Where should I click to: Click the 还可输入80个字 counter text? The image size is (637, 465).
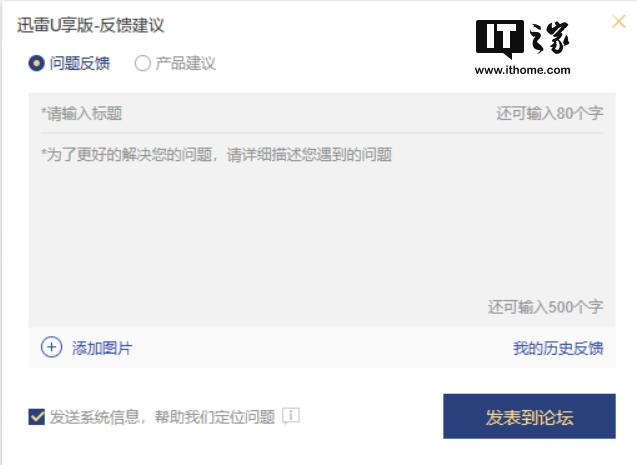point(550,113)
